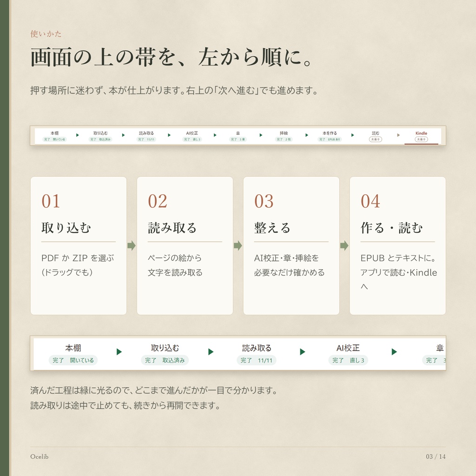Select the cut-off 章 step in the enlarged strip
476x476 pixels.
435,354
